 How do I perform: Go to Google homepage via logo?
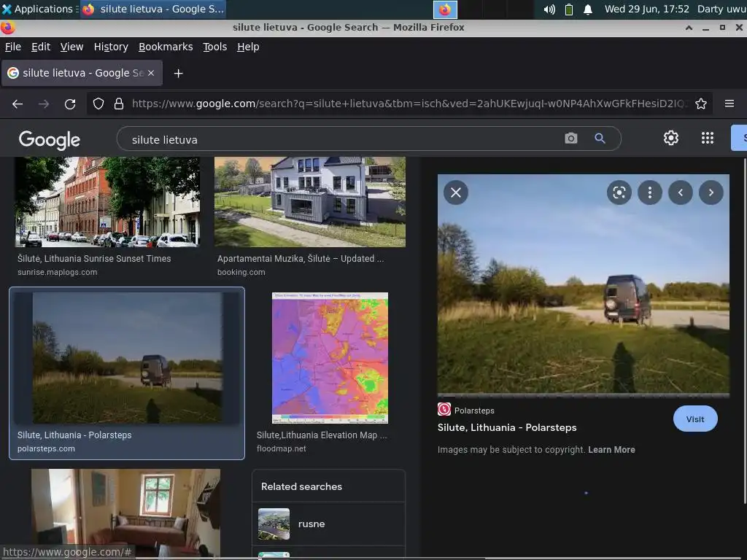point(50,139)
